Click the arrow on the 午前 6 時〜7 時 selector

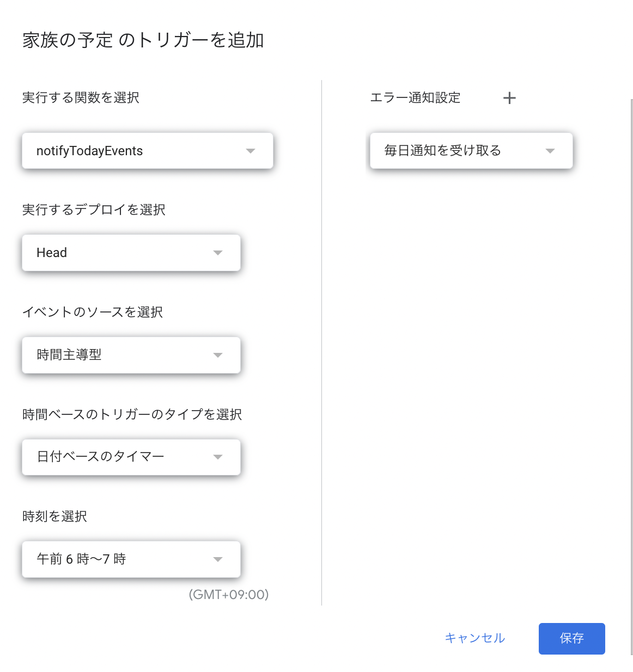tap(218, 559)
